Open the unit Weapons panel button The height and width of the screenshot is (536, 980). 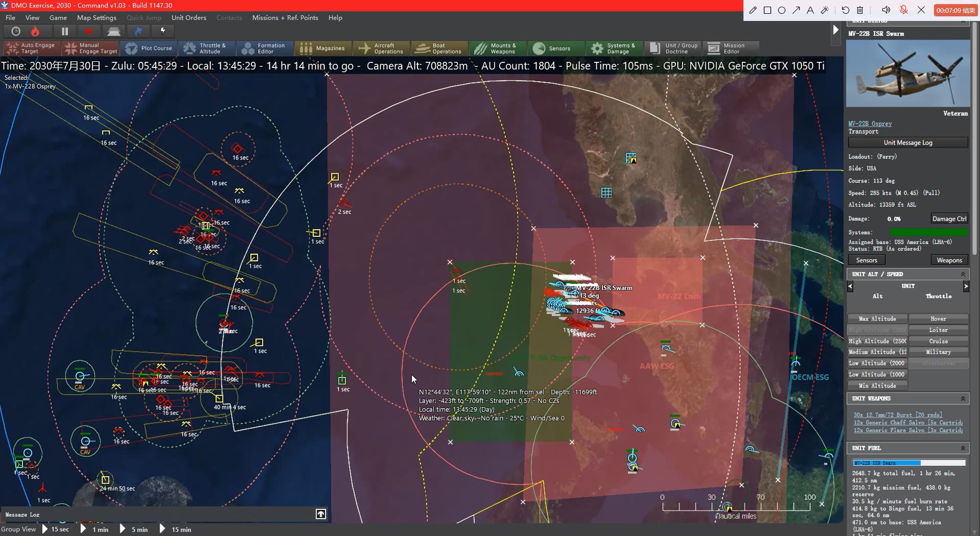coord(949,260)
